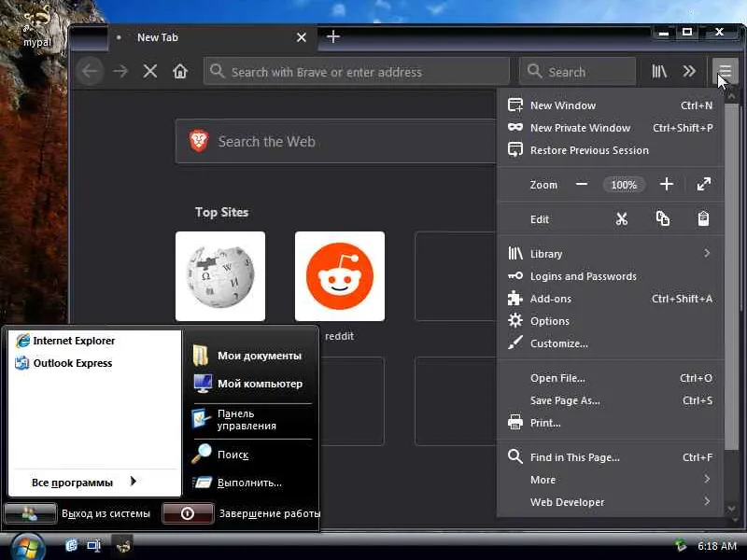Focus the Search the Web field

coord(336,142)
